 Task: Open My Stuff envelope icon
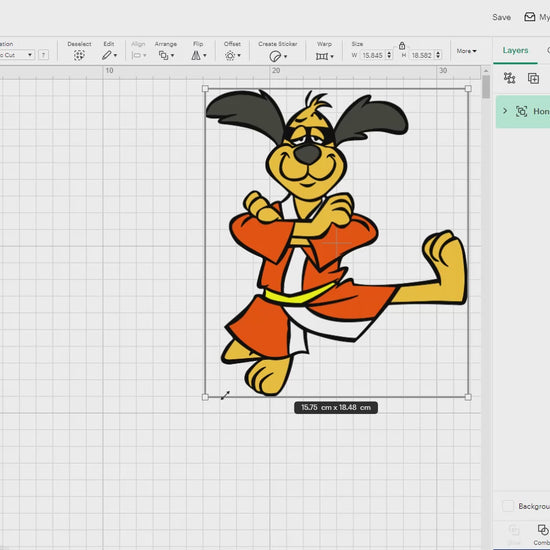click(529, 17)
